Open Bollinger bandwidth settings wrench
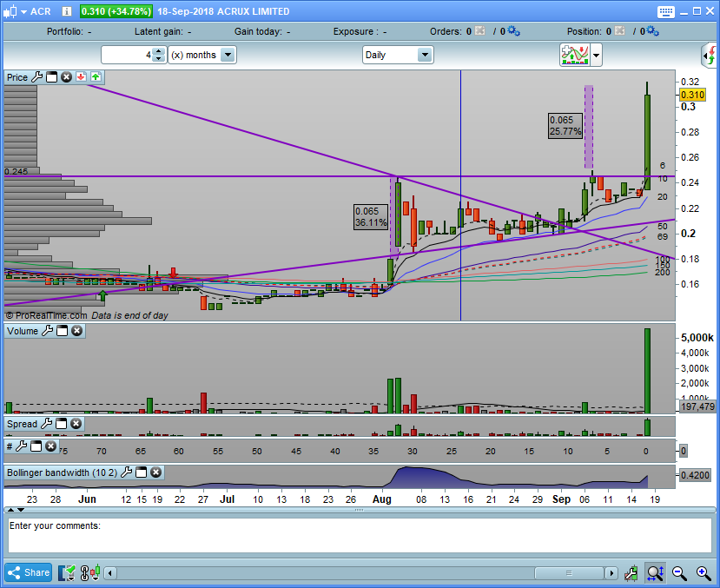 tap(126, 472)
